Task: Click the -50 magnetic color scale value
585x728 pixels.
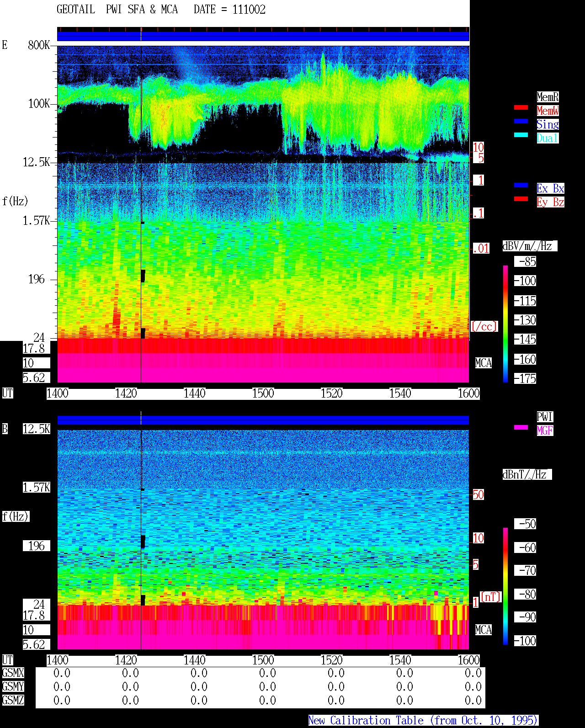Action: 525,524
